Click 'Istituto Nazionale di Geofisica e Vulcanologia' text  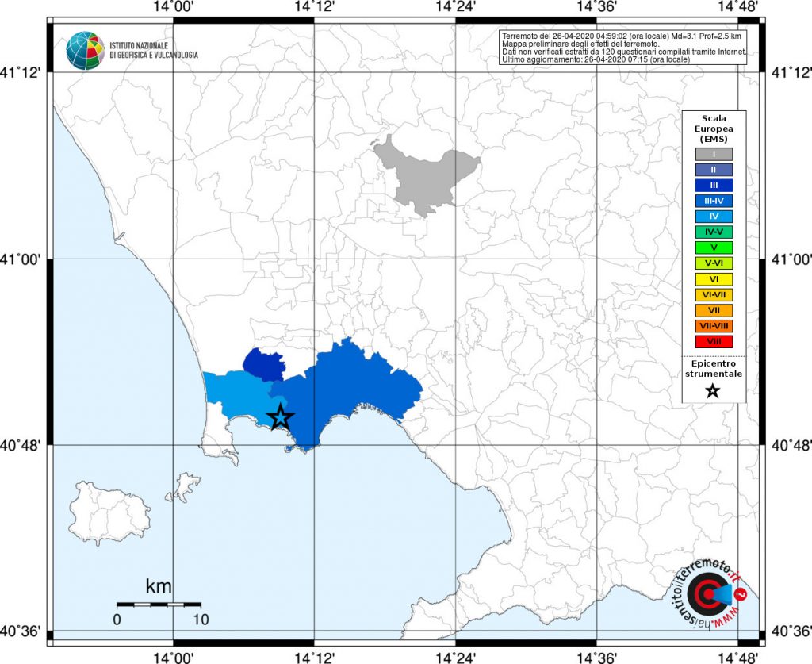(x=154, y=50)
